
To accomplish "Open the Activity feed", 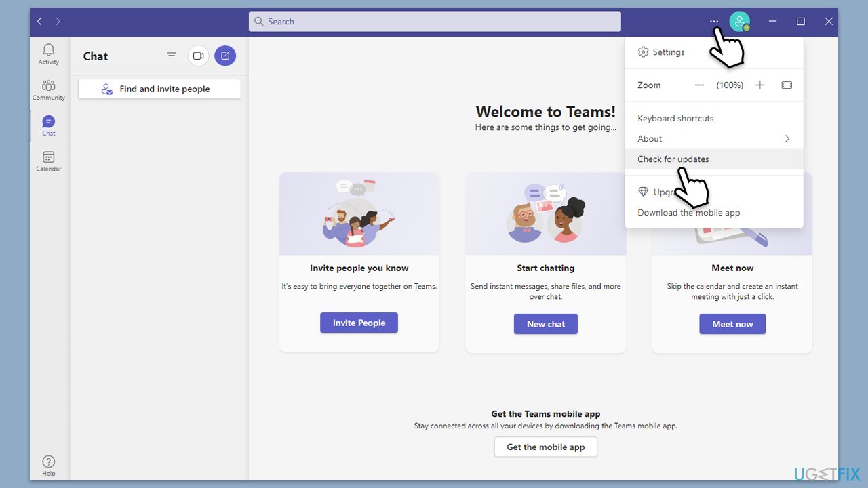I will (48, 54).
